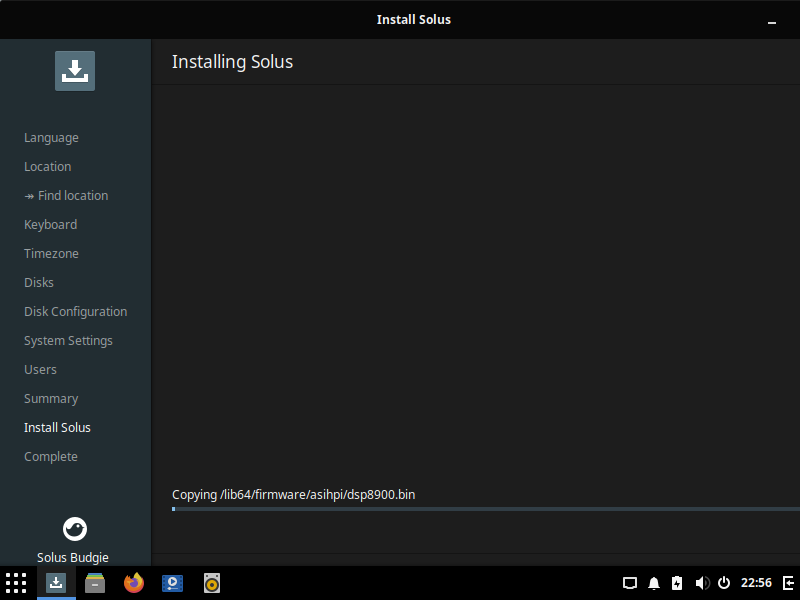Image resolution: width=800 pixels, height=600 pixels.
Task: Select the System Settings step
Action: coord(68,341)
